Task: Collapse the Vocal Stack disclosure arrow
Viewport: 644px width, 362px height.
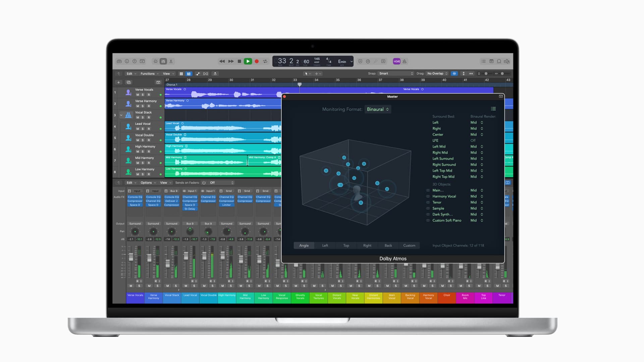Action: pos(121,115)
